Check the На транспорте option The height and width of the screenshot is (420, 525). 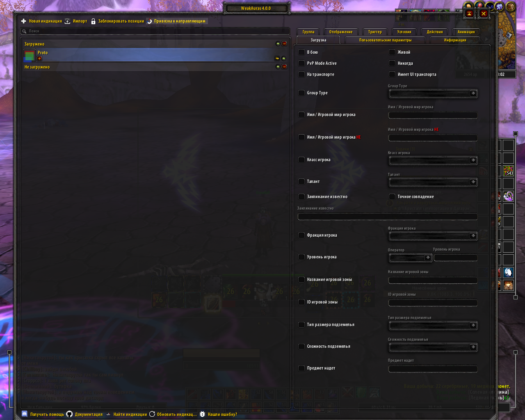(x=301, y=74)
